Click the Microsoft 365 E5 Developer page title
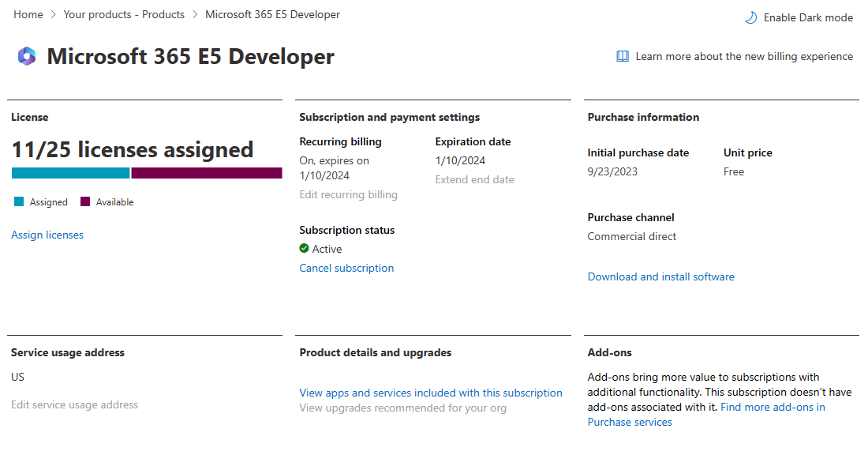This screenshot has width=868, height=470. click(x=190, y=56)
